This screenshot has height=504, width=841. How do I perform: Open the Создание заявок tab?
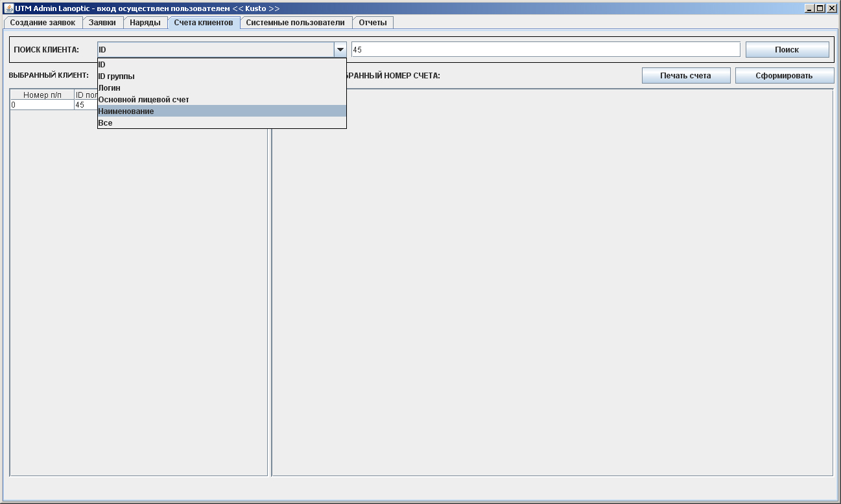point(43,23)
